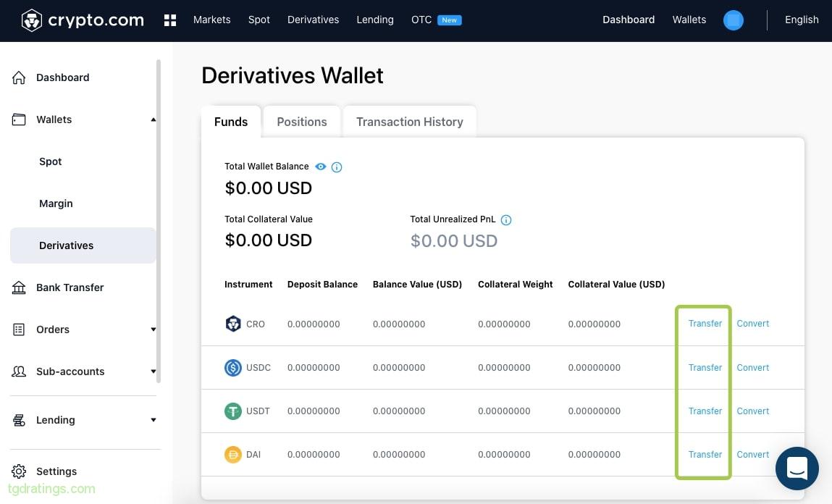Click the Orders list icon
832x504 pixels.
pyautogui.click(x=19, y=329)
